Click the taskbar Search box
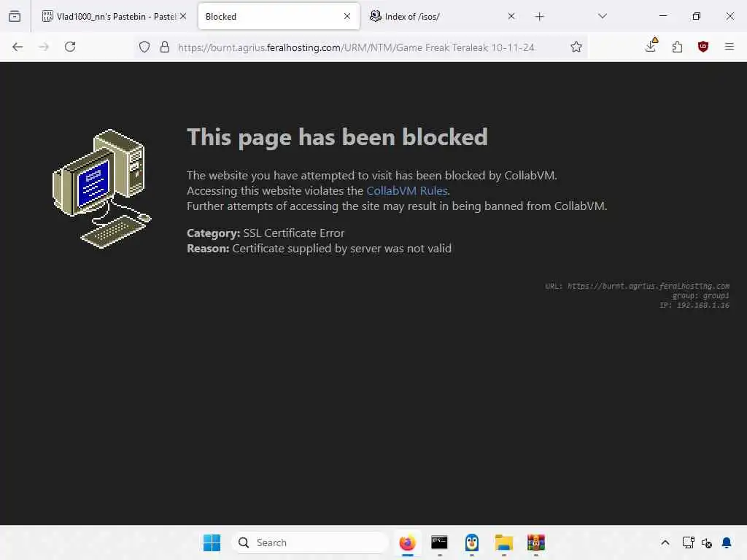This screenshot has height=560, width=747. [310, 542]
